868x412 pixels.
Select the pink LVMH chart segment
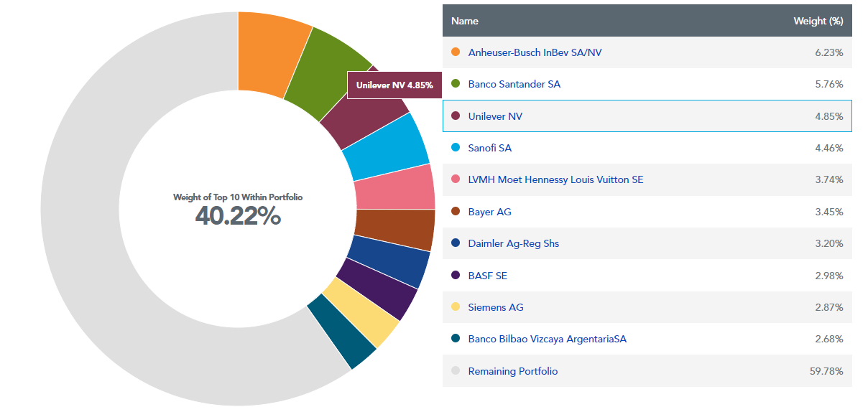pos(396,187)
